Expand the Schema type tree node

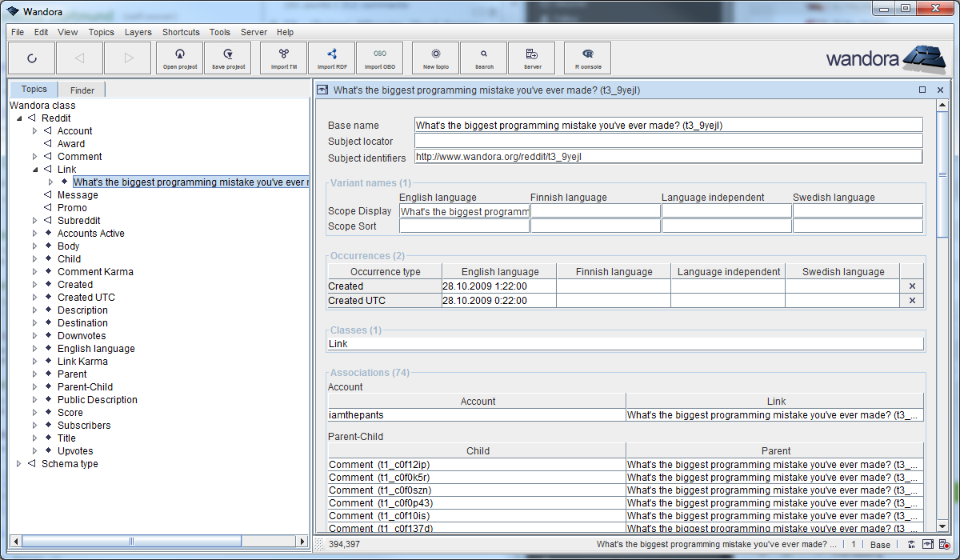pyautogui.click(x=19, y=464)
